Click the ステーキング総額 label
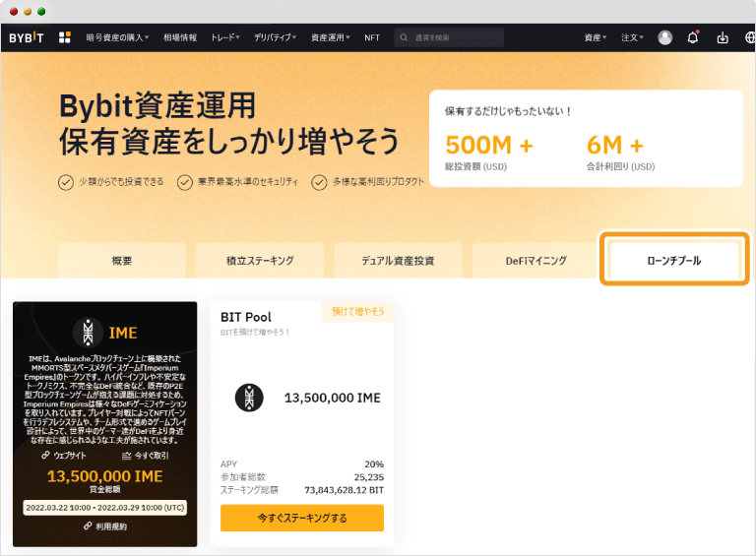Viewport: 756px width, 556px height. (249, 490)
